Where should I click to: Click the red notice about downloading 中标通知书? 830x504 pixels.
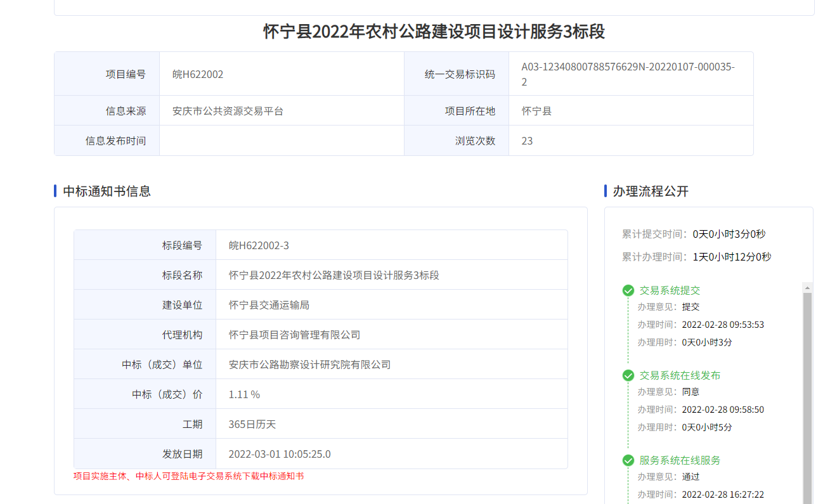(x=188, y=476)
